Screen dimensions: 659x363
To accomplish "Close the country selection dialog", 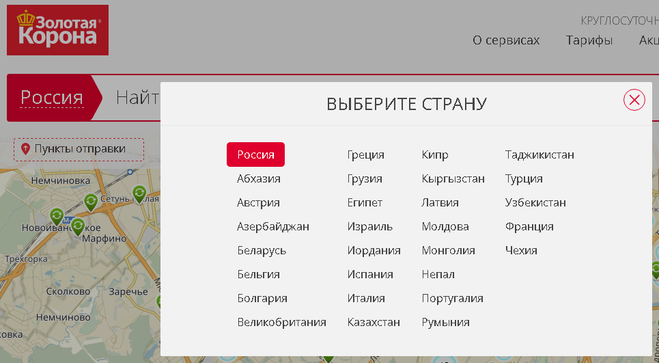I will [634, 100].
